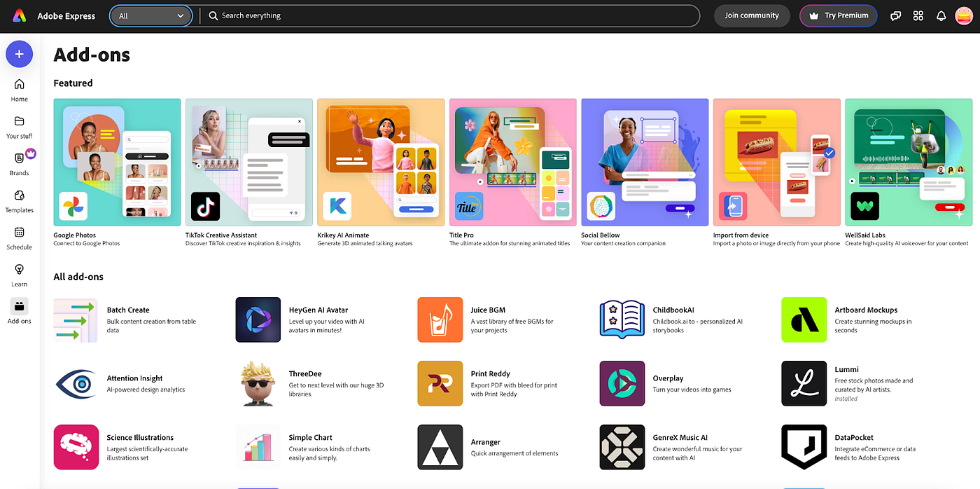Open the Title Pro add-on card
The width and height of the screenshot is (980, 489).
click(512, 162)
